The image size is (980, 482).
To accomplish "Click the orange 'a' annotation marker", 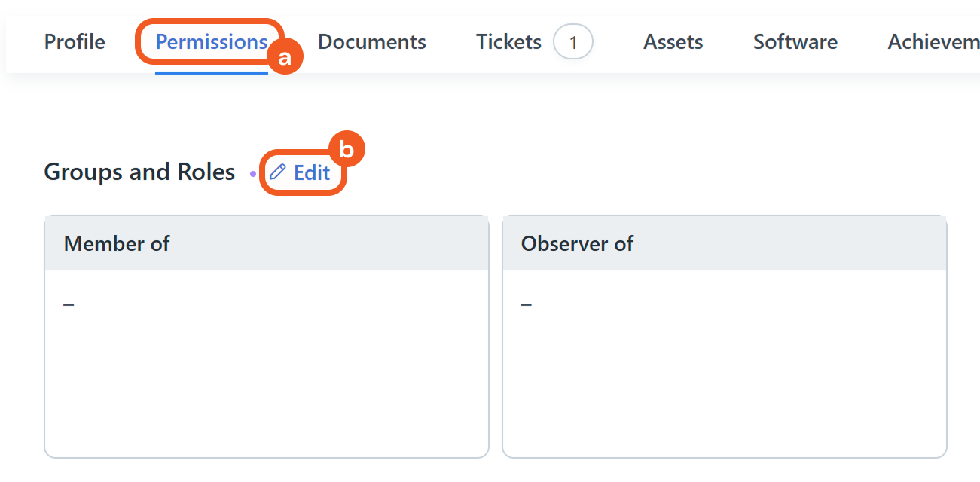I will tap(285, 57).
